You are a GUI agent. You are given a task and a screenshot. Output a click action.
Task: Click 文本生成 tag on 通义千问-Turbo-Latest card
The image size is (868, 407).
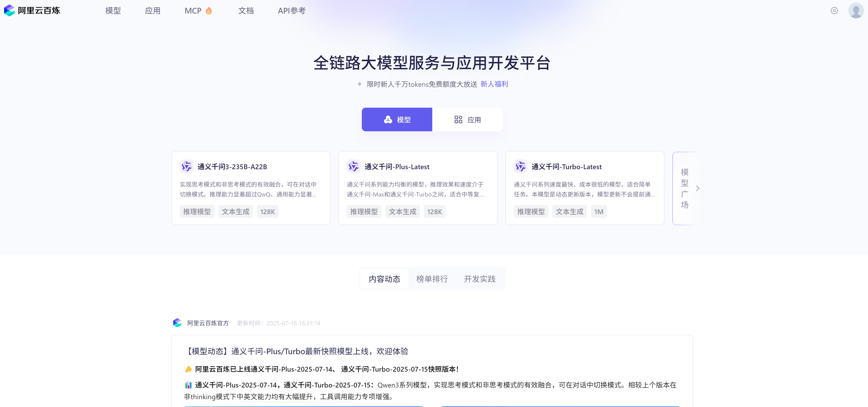pos(570,212)
